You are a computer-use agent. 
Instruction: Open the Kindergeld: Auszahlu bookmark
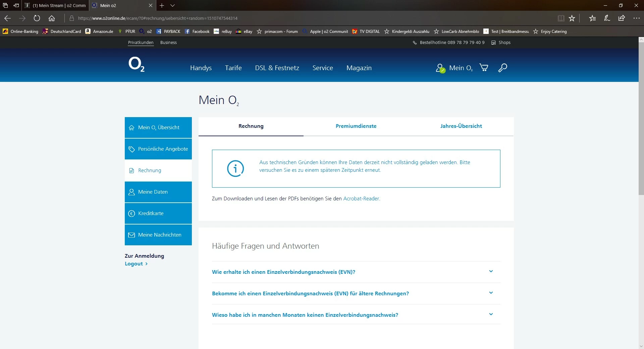pos(407,32)
